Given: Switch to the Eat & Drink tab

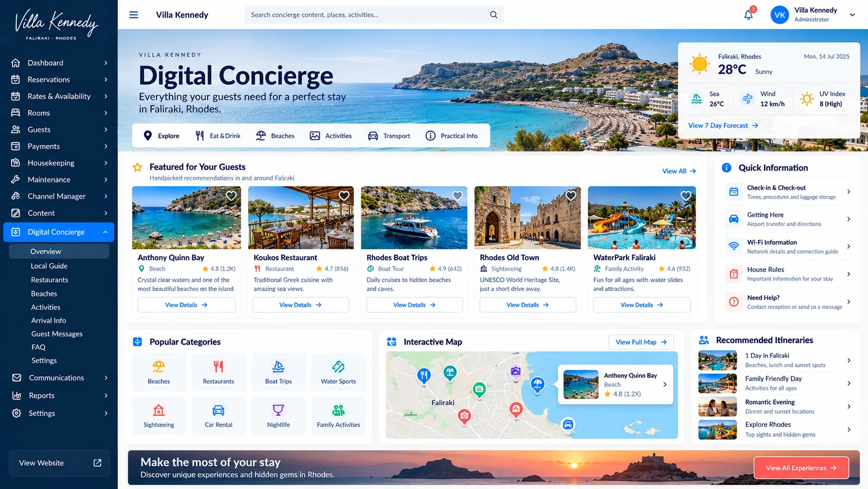Looking at the screenshot, I should point(218,136).
